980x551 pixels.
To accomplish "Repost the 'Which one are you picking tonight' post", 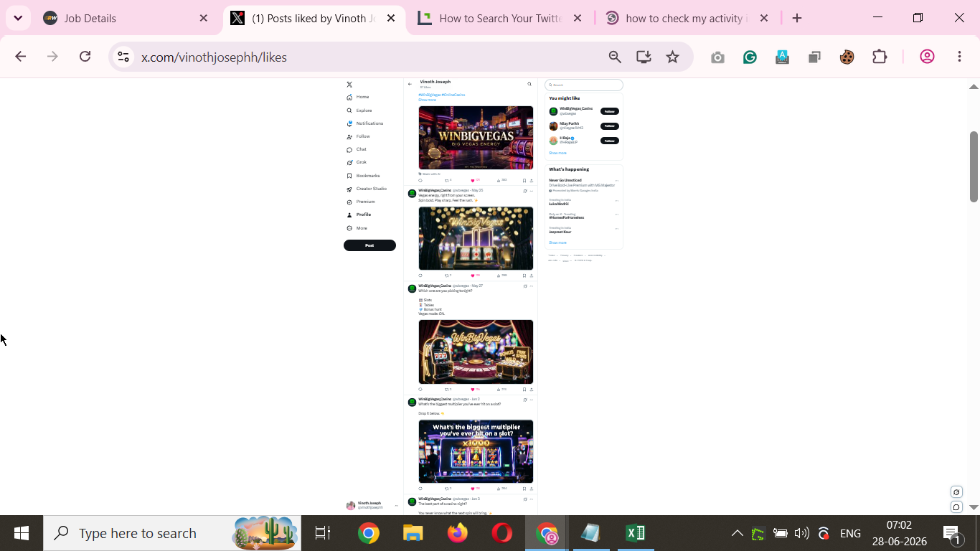I will pos(447,390).
